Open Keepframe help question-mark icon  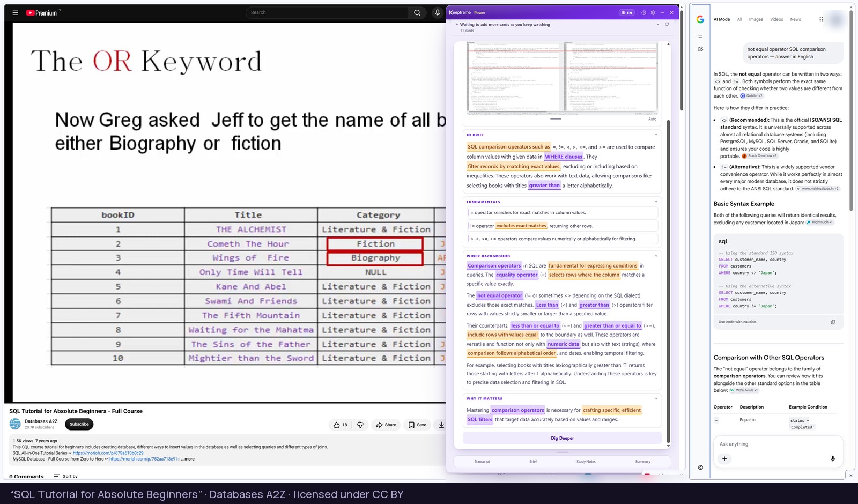point(643,12)
